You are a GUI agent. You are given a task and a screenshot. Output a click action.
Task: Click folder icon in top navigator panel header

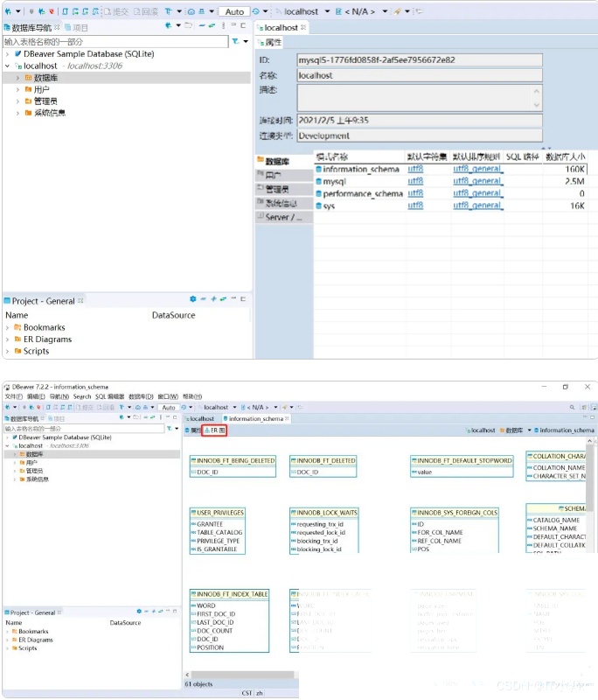click(189, 26)
